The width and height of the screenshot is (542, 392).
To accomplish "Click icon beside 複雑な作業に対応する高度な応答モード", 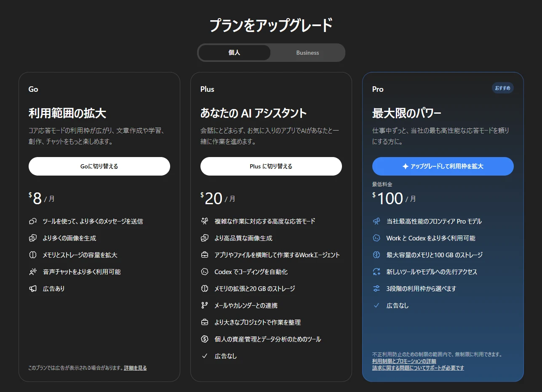I will (x=205, y=221).
